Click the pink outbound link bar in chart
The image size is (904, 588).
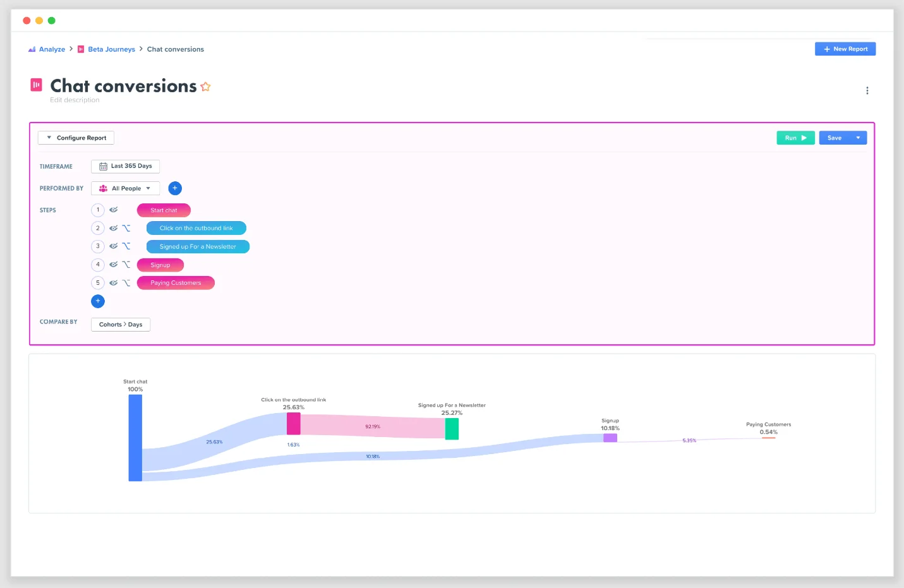click(x=294, y=424)
